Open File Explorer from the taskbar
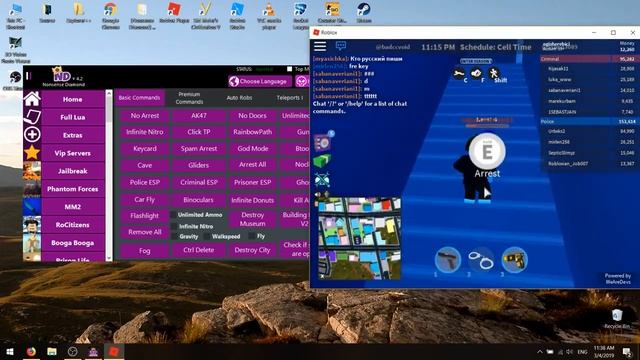The image size is (640, 360). click(52, 351)
